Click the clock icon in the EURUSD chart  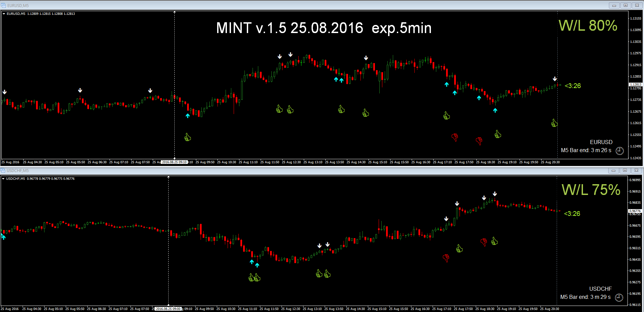pos(619,151)
